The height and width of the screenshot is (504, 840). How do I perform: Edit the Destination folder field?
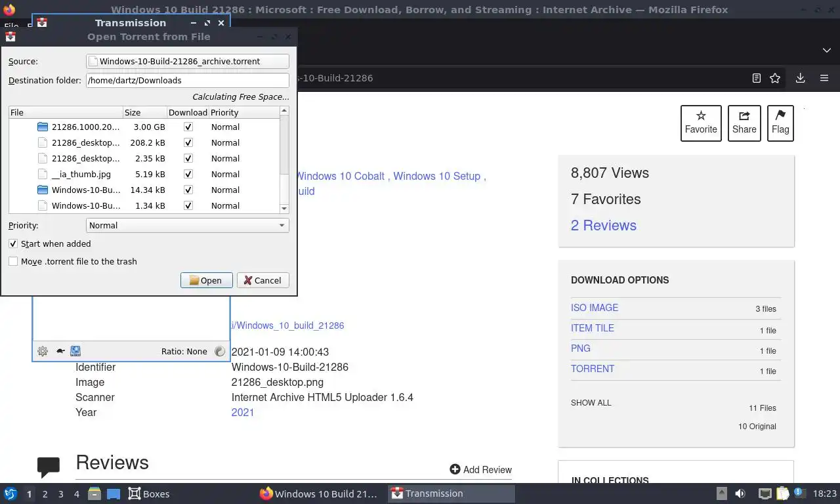point(188,80)
